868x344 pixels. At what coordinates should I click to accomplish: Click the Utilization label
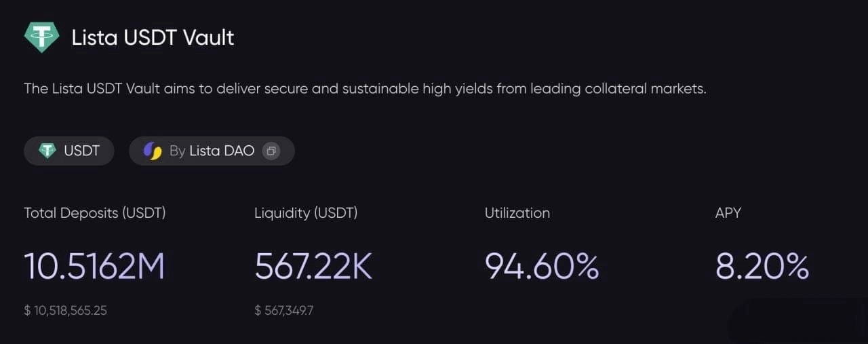pyautogui.click(x=517, y=212)
